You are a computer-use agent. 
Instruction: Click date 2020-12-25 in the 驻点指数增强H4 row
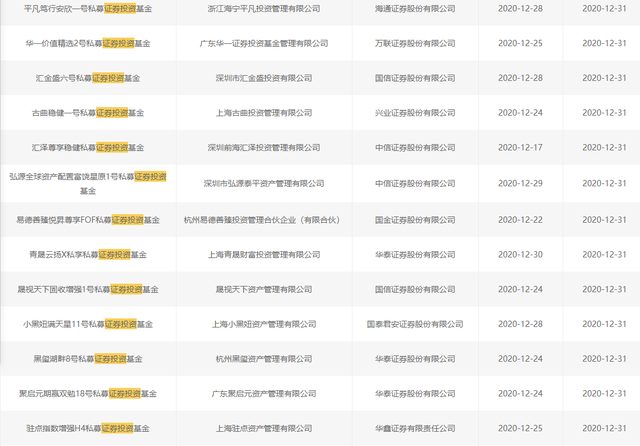click(x=520, y=428)
